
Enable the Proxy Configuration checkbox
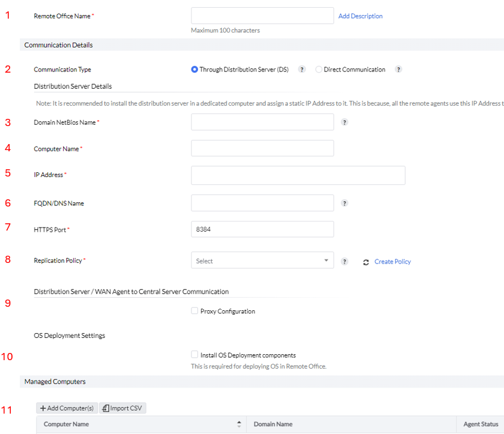(194, 311)
